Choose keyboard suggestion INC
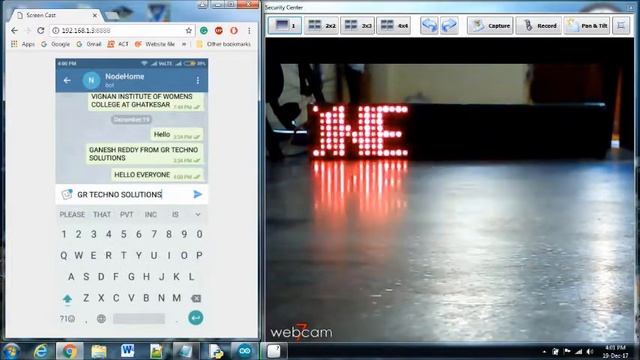640x360 pixels. coord(151,215)
